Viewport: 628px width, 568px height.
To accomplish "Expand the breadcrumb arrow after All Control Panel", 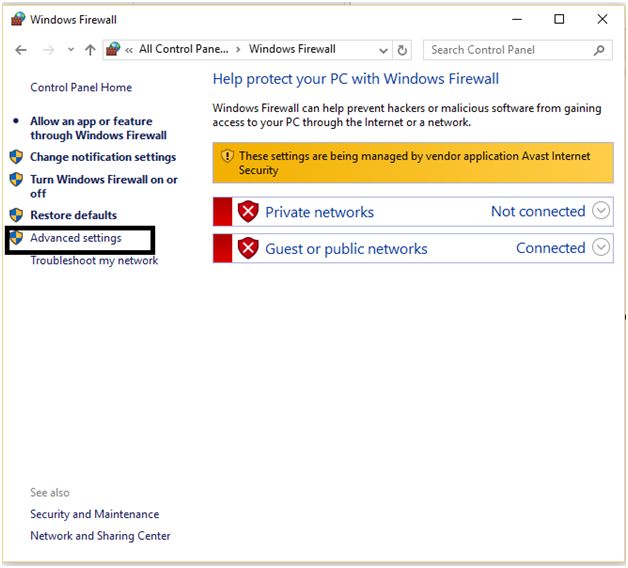I will pyautogui.click(x=238, y=49).
